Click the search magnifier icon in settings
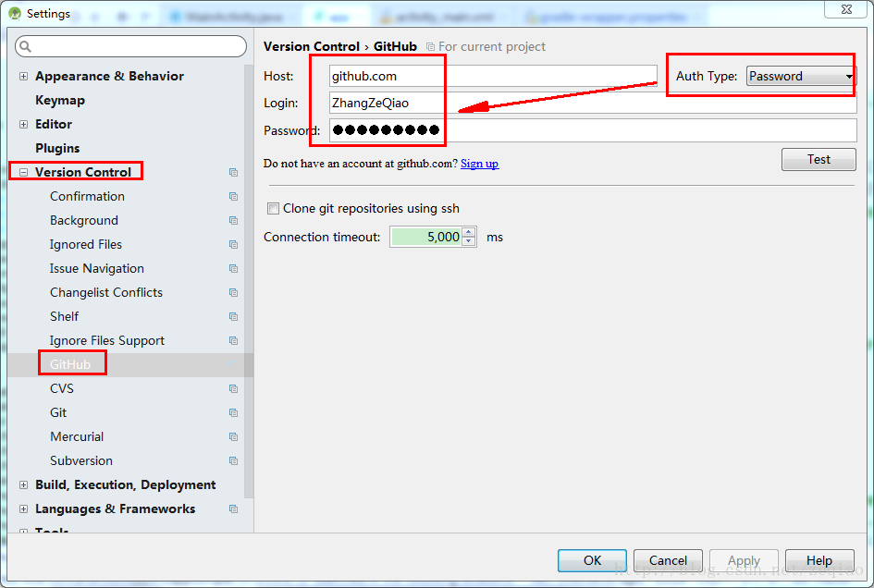Image resolution: width=874 pixels, height=588 pixels. click(x=25, y=46)
